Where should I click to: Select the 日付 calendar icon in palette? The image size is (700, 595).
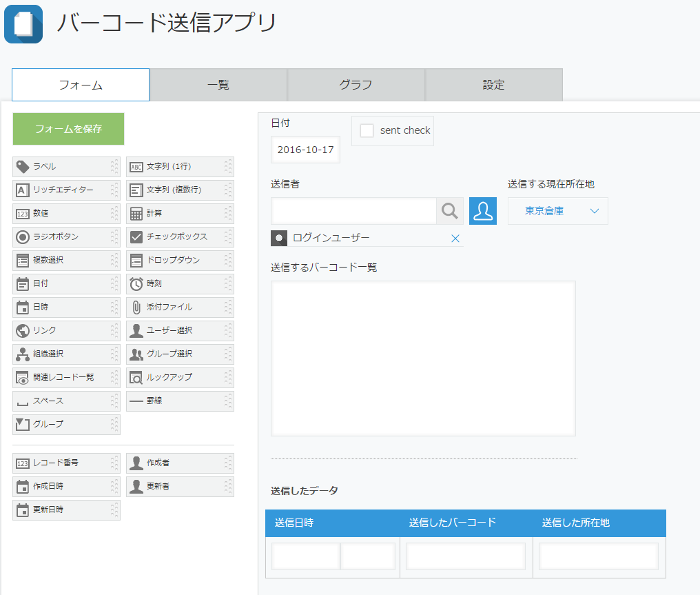(22, 284)
